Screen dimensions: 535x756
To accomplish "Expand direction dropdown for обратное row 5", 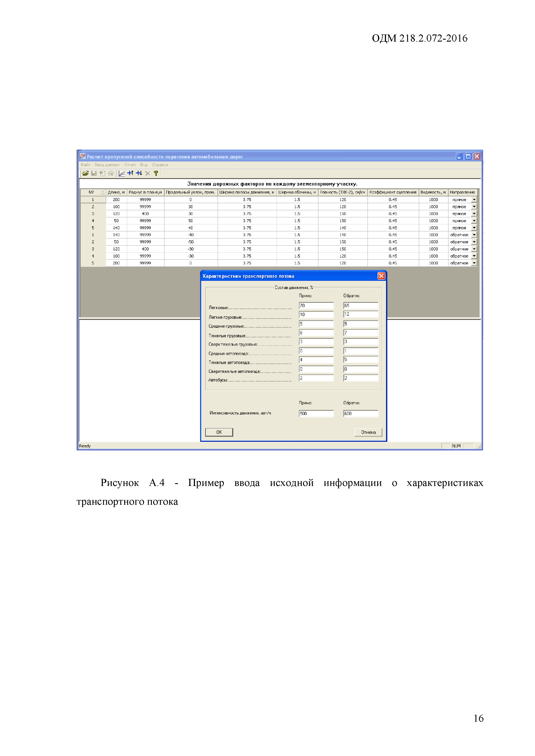I will [474, 263].
